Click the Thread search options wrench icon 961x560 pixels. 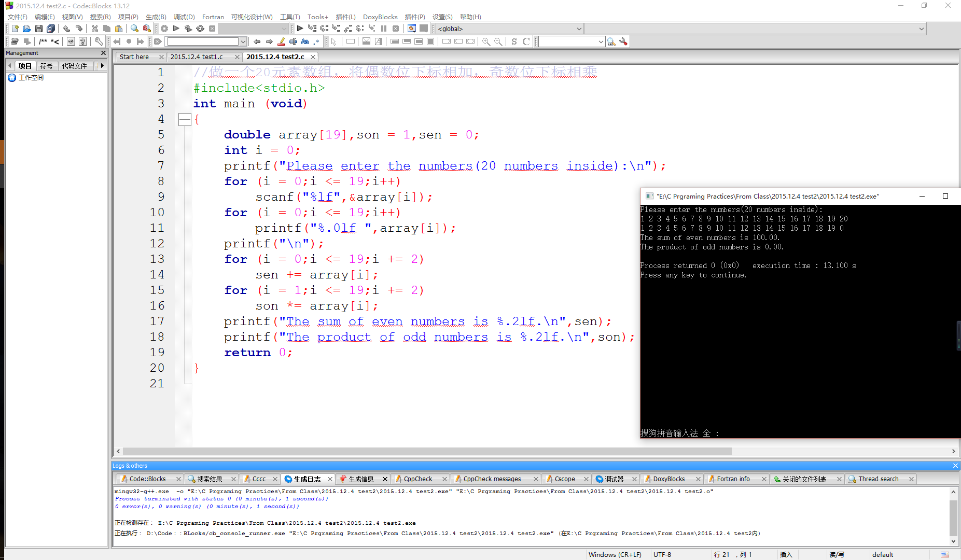pyautogui.click(x=623, y=41)
